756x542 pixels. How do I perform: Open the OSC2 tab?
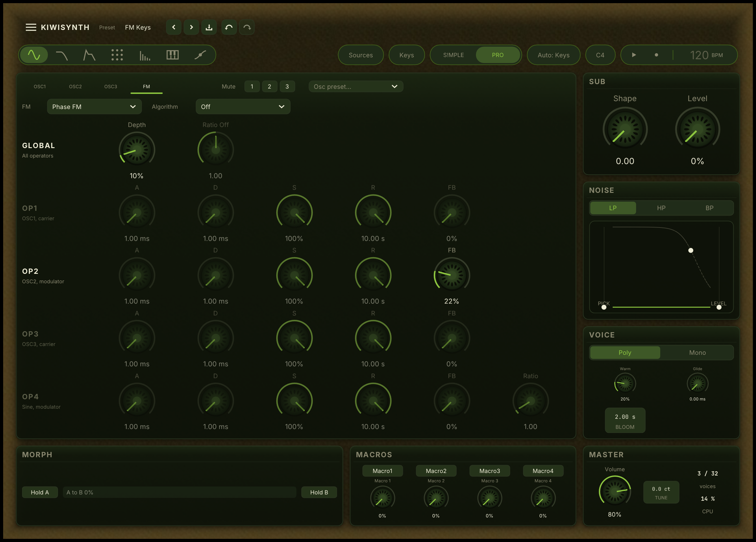[x=75, y=86]
